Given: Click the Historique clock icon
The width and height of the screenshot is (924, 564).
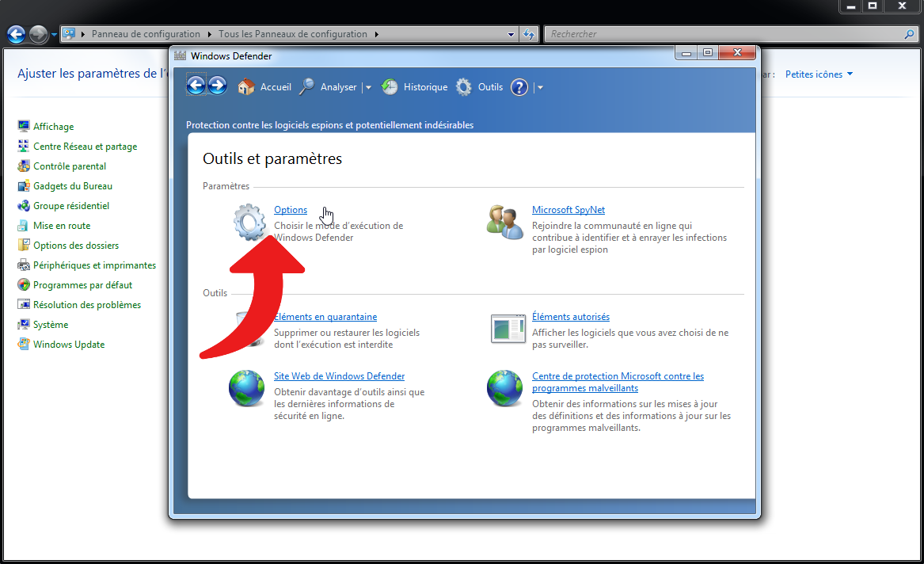Looking at the screenshot, I should pos(390,87).
